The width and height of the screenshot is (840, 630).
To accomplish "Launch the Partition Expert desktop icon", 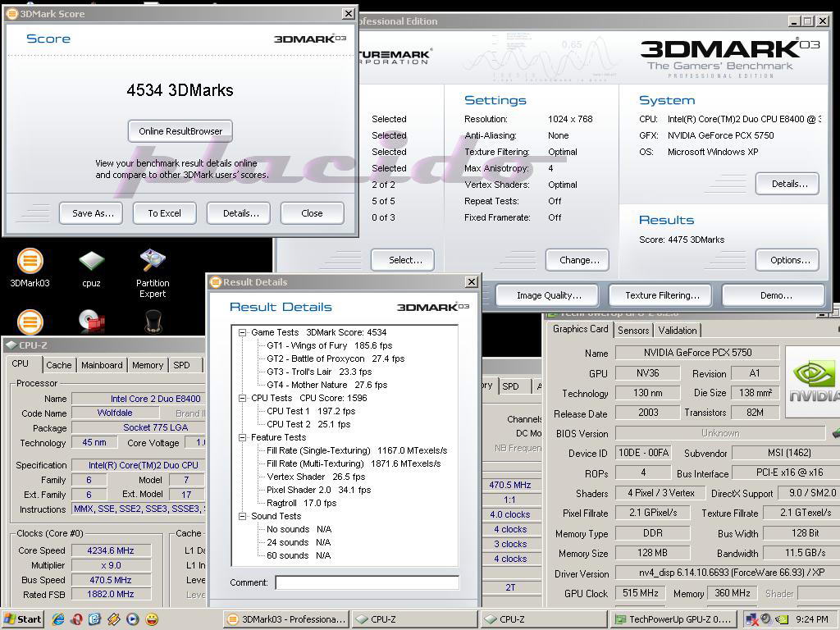I will point(153,272).
